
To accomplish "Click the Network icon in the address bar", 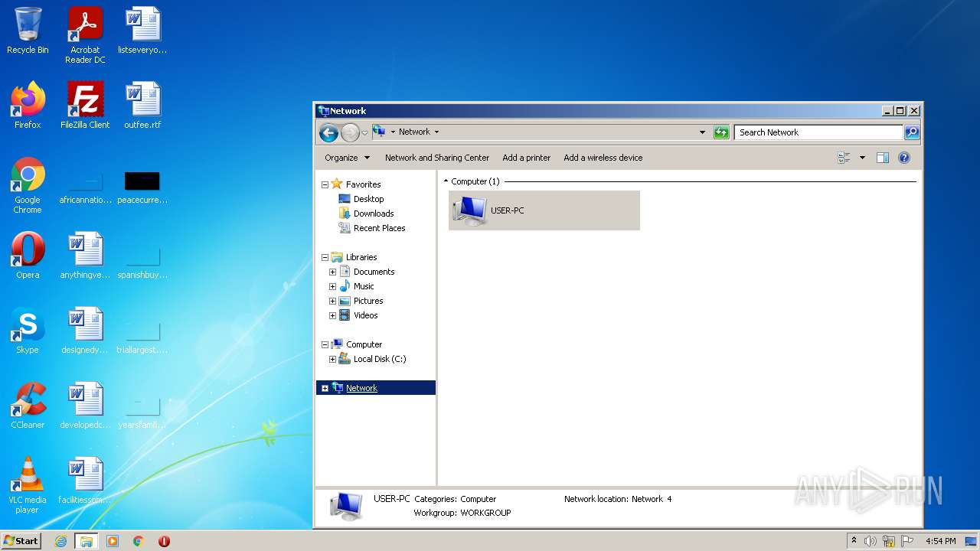I will click(379, 132).
